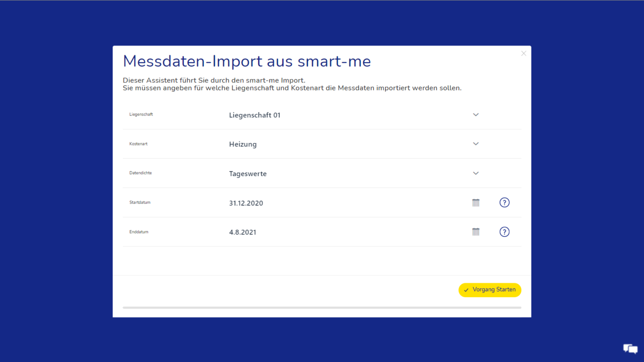The height and width of the screenshot is (362, 644).
Task: Show help for Enddatum question mark
Action: coord(504,232)
